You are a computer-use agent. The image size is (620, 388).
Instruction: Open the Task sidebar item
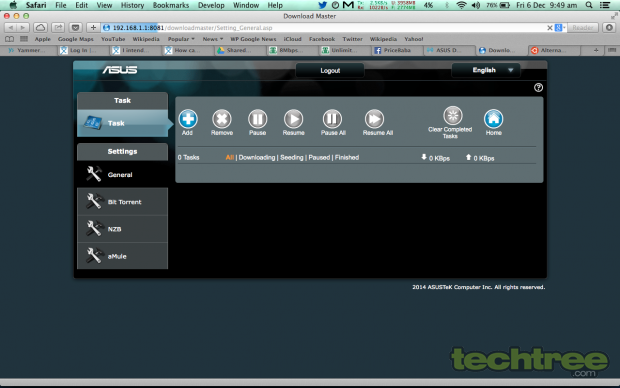[122, 123]
